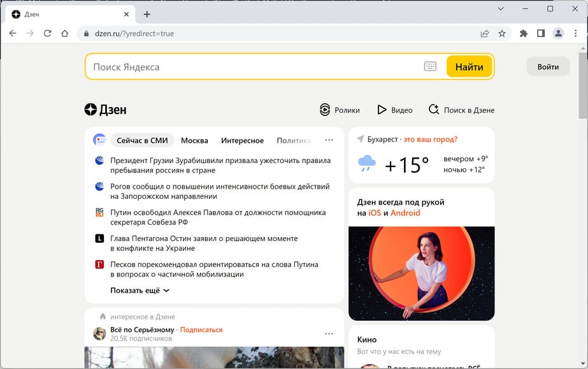The image size is (588, 369).
Task: Close the Дзен browser tab
Action: (126, 14)
